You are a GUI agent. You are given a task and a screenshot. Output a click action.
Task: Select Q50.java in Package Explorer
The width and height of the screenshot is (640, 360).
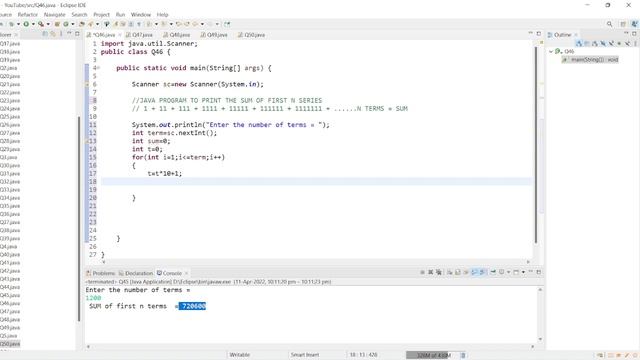[x=10, y=344]
